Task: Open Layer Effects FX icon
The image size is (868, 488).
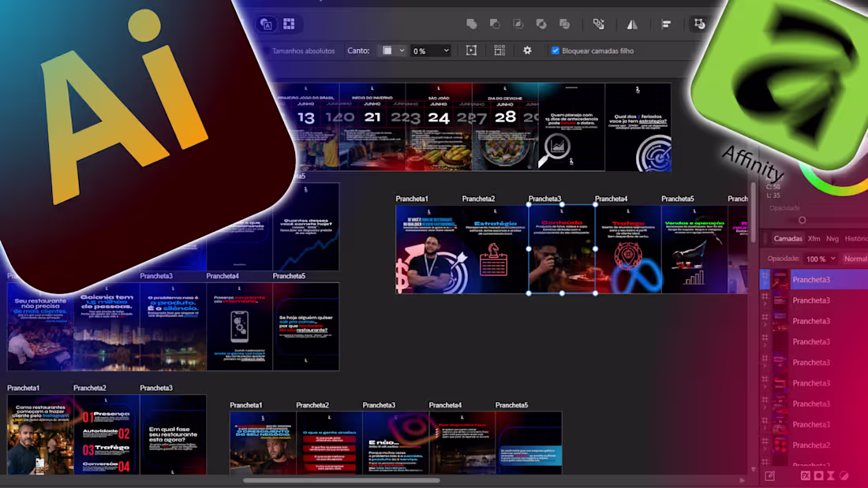Action: point(806,476)
